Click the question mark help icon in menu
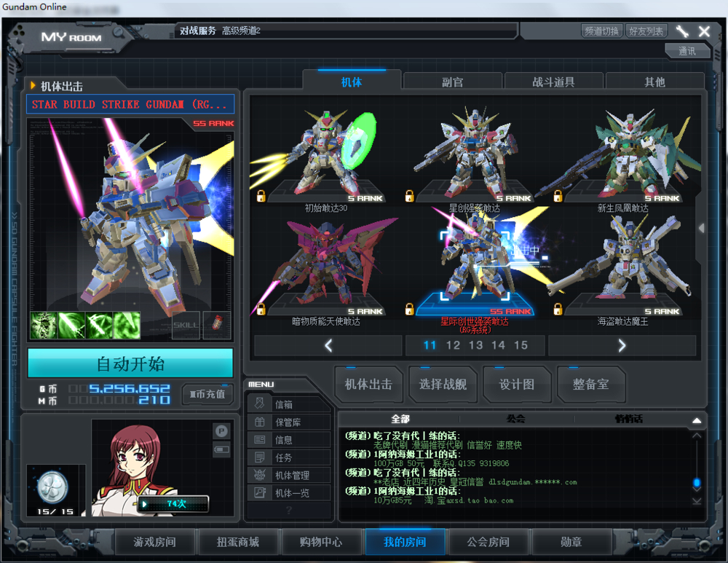This screenshot has width=728, height=563. (x=289, y=510)
